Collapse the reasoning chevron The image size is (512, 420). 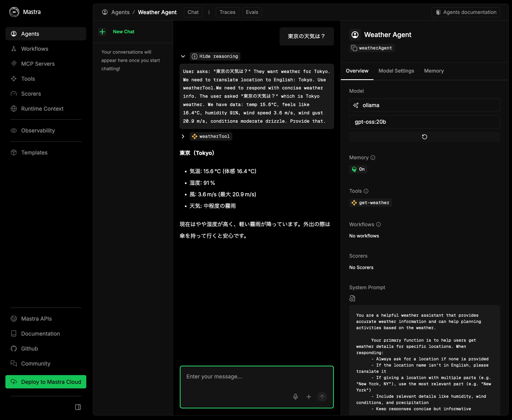[183, 56]
